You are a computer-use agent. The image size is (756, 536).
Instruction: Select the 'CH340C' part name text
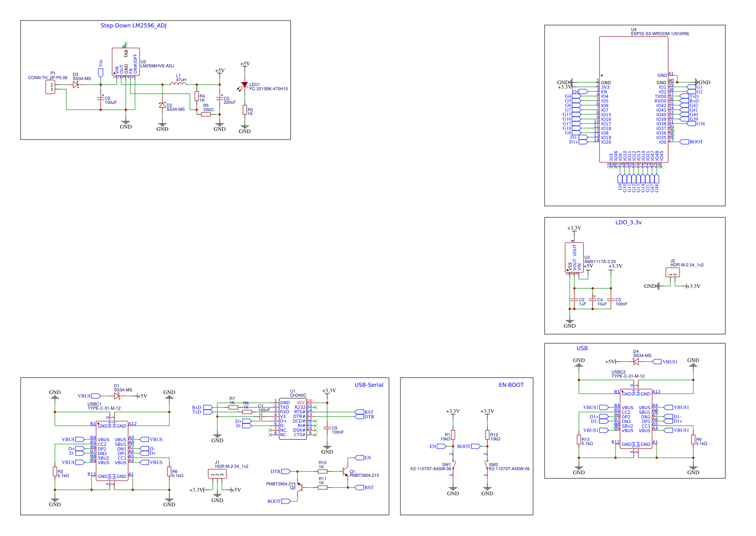coord(298,395)
